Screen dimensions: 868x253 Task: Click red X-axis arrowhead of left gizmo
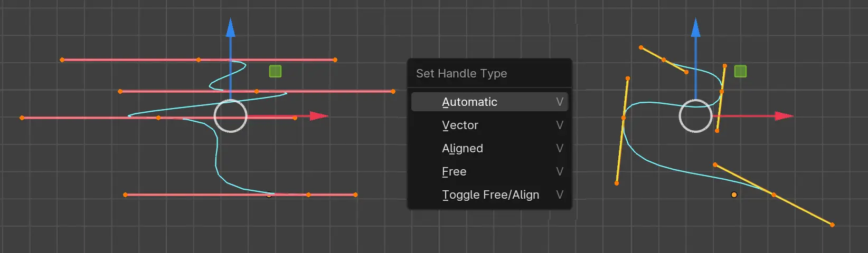click(x=319, y=116)
